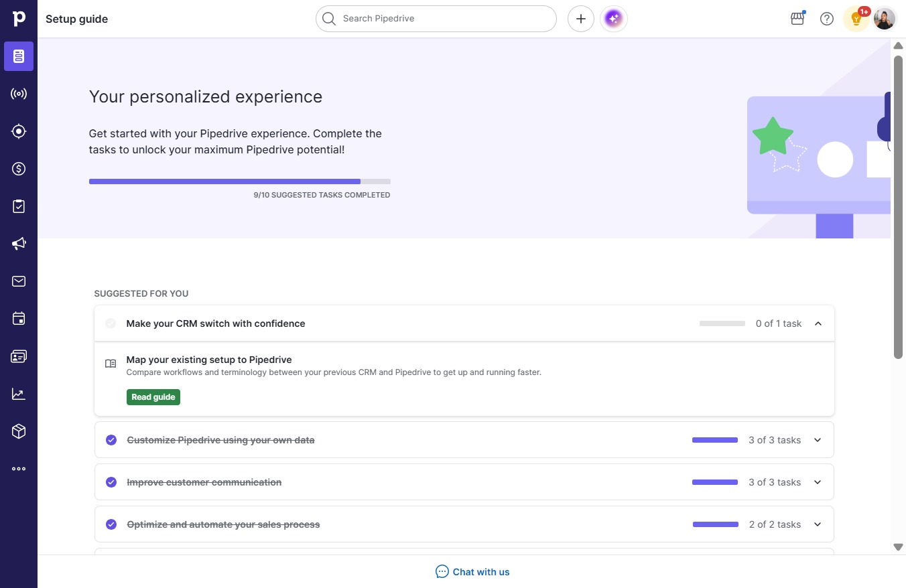Click the 9/10 suggested tasks completed text
This screenshot has height=588, width=906.
point(322,195)
